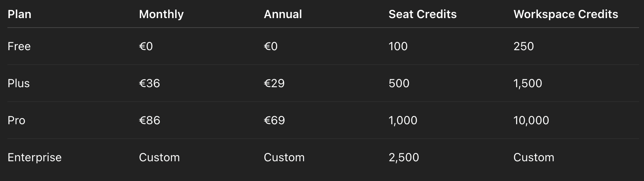Click Custom in Enterprise Monthly column
The image size is (644, 181).
160,157
